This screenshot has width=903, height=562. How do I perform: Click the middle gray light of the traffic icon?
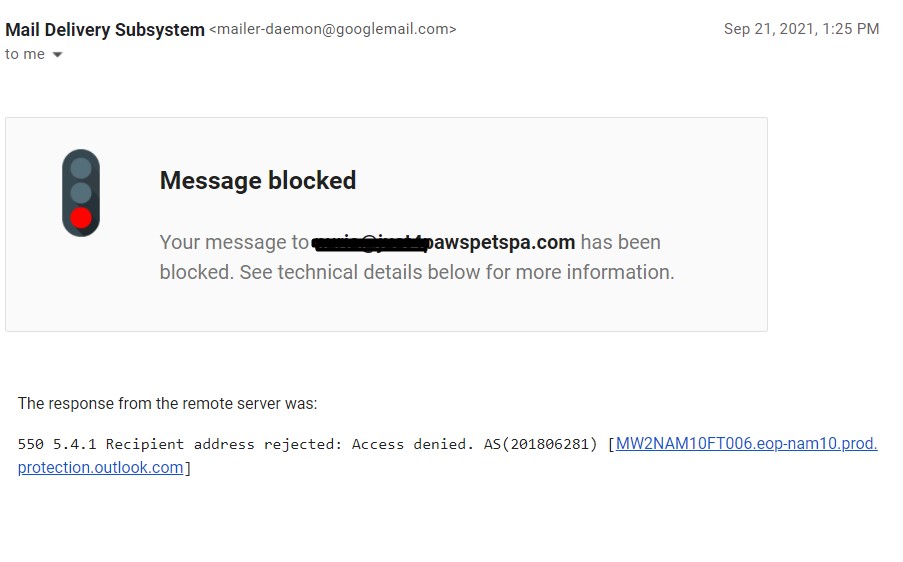point(81,192)
